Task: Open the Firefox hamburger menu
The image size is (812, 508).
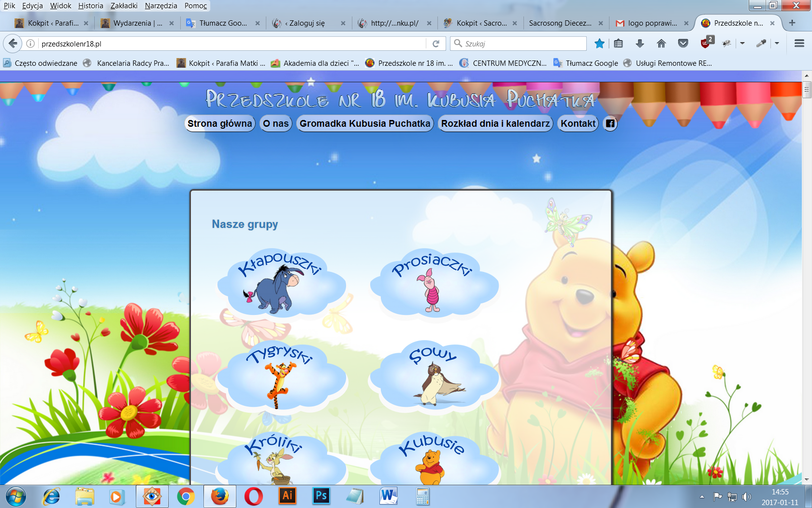Action: (x=799, y=44)
